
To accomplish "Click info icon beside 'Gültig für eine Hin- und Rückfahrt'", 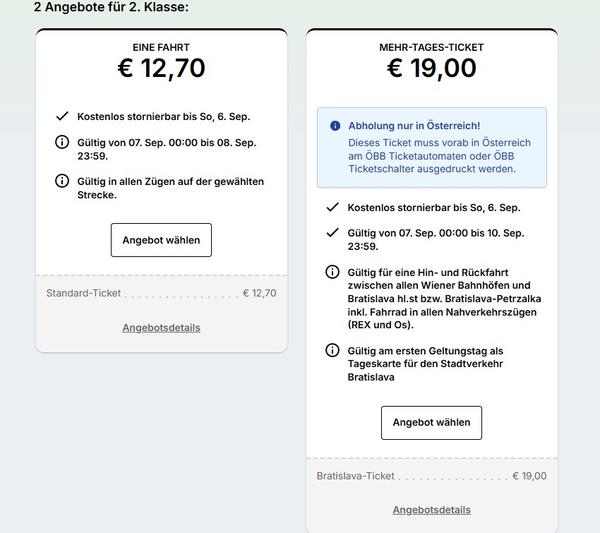I will (332, 272).
